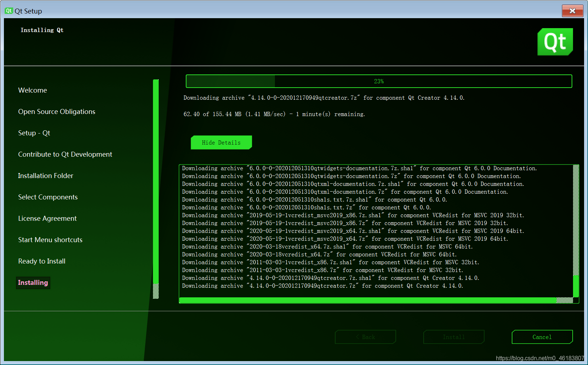Click the 23% download progress bar
Viewport: 588px width, 365px height.
pyautogui.click(x=379, y=81)
